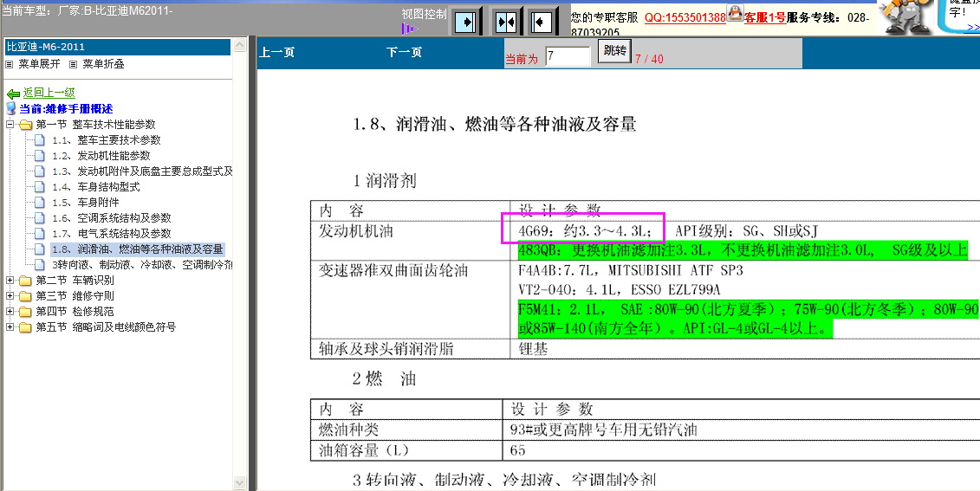Expand the 第四节 检修规范 node
This screenshot has width=980, height=491.
10,312
